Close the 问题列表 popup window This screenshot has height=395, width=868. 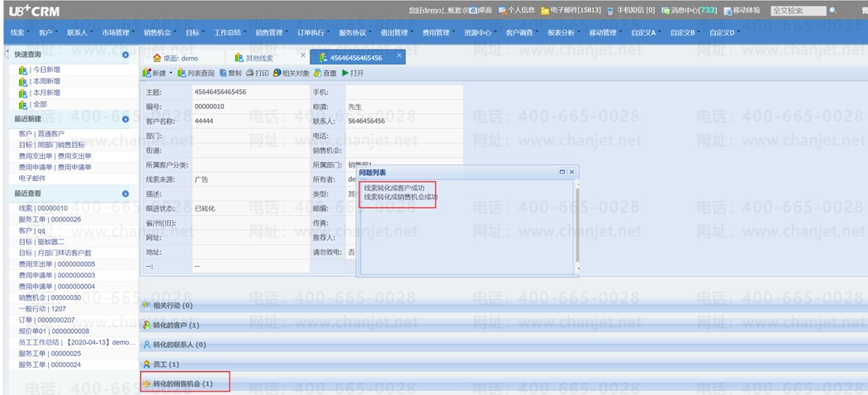(572, 172)
